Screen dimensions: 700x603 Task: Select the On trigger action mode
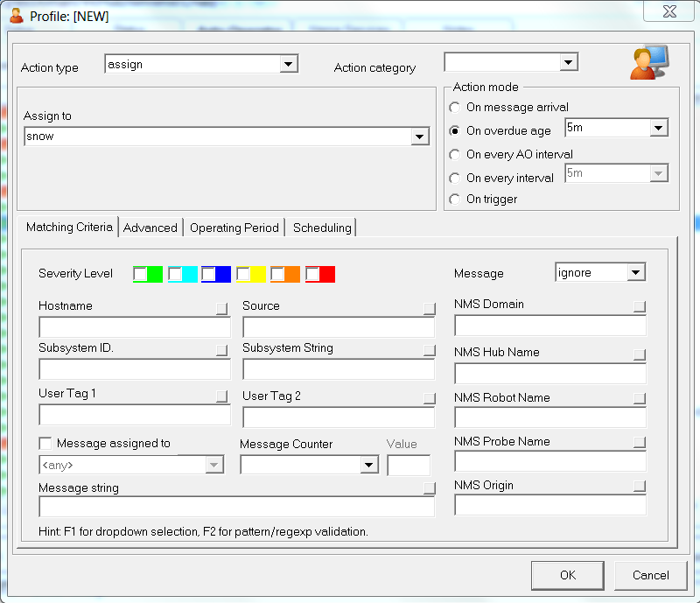[454, 199]
